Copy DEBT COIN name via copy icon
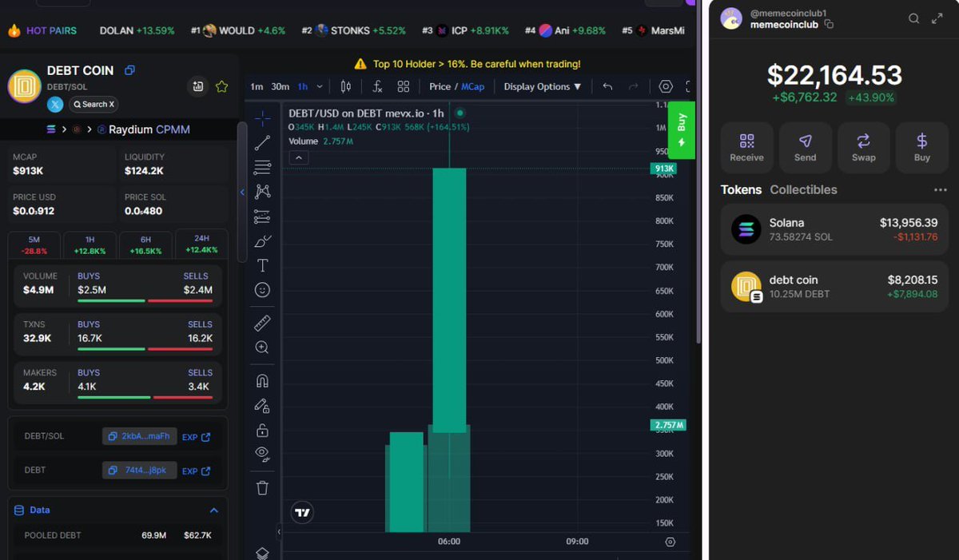The width and height of the screenshot is (959, 560). [129, 70]
